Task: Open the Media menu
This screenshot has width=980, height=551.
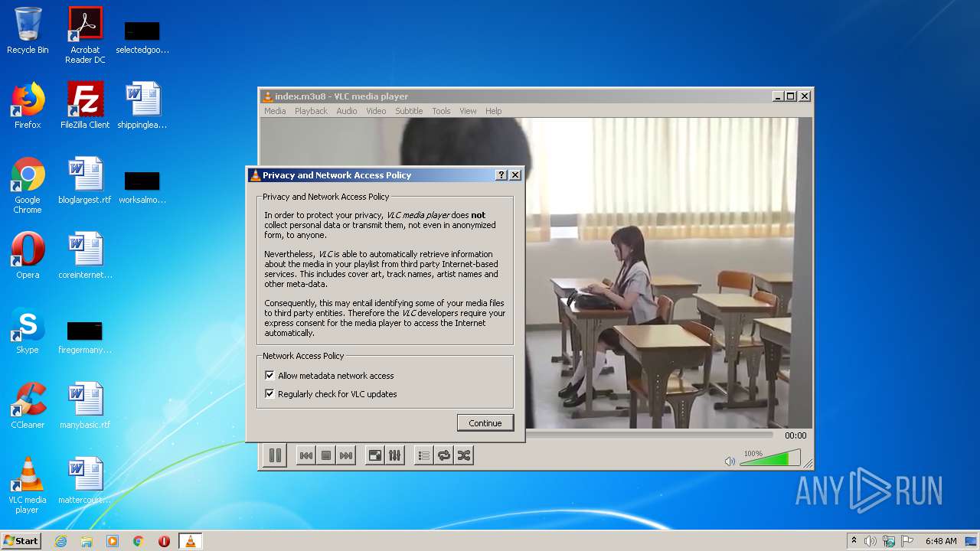Action: (275, 111)
